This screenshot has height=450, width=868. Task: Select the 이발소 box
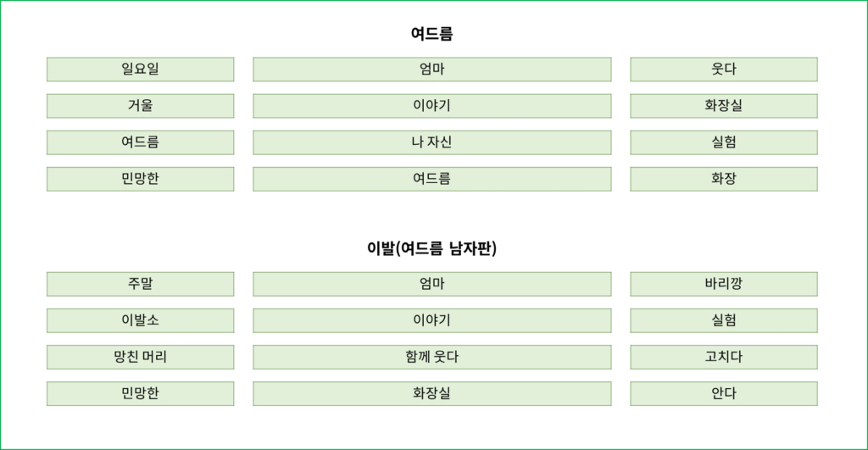[140, 320]
